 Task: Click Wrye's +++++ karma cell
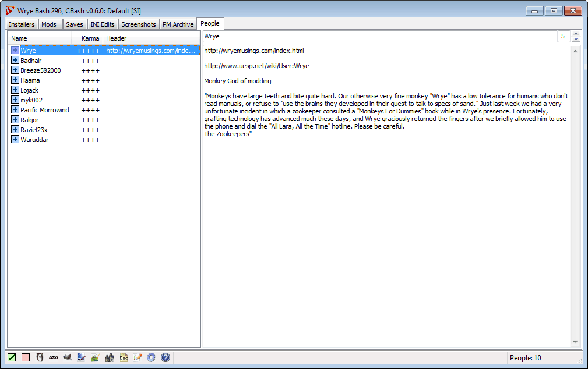pyautogui.click(x=88, y=51)
